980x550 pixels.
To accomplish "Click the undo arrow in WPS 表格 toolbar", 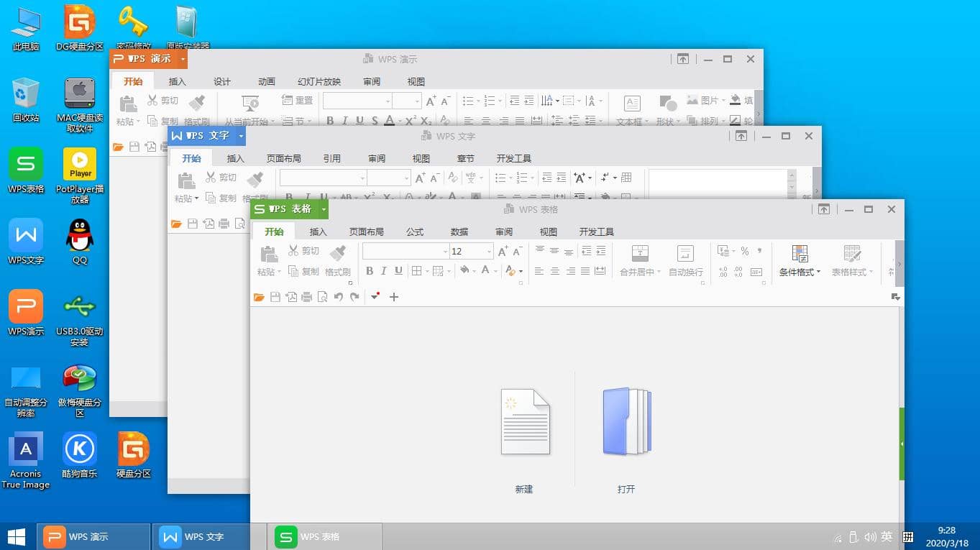I will [x=339, y=297].
